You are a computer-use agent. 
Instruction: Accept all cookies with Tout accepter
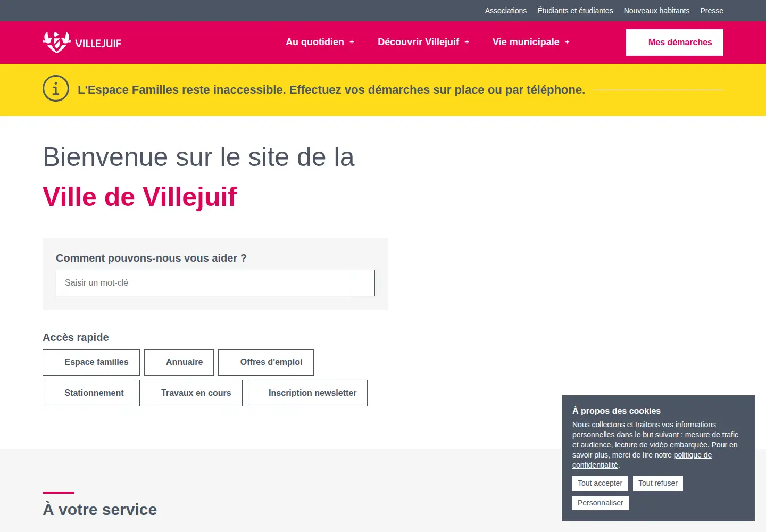[600, 483]
